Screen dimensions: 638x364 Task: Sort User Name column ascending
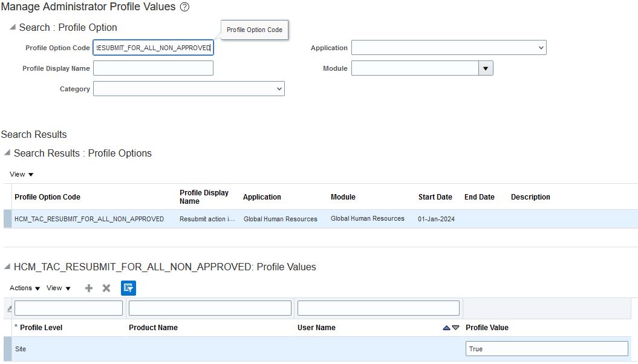click(x=446, y=328)
